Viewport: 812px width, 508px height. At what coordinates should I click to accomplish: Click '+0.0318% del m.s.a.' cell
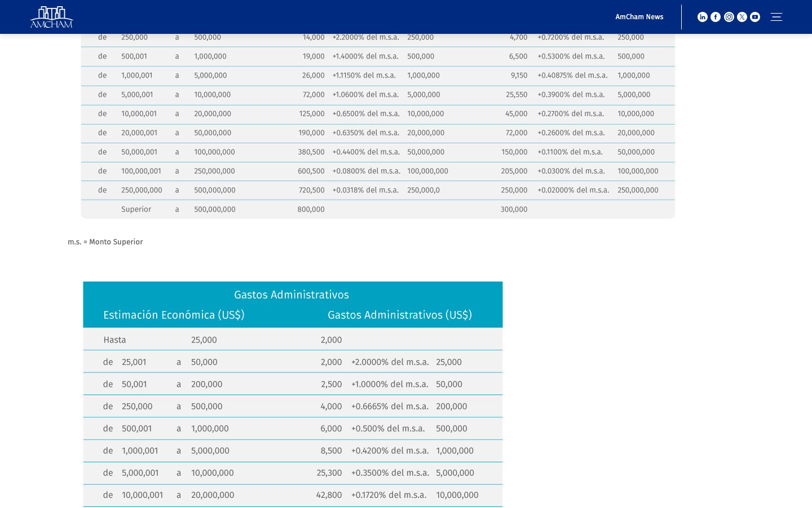tap(365, 190)
